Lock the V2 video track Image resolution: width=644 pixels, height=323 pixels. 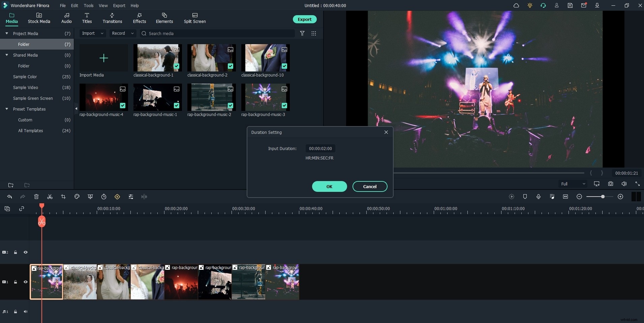(15, 252)
